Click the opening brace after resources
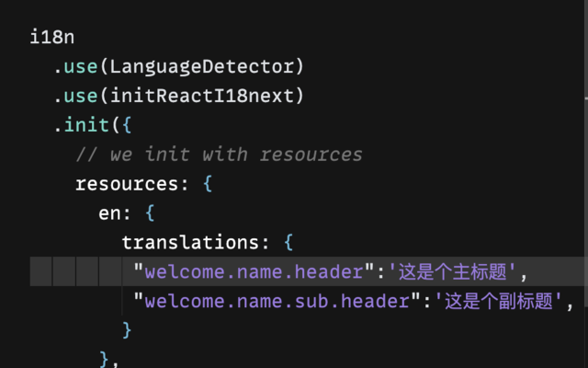 [207, 184]
